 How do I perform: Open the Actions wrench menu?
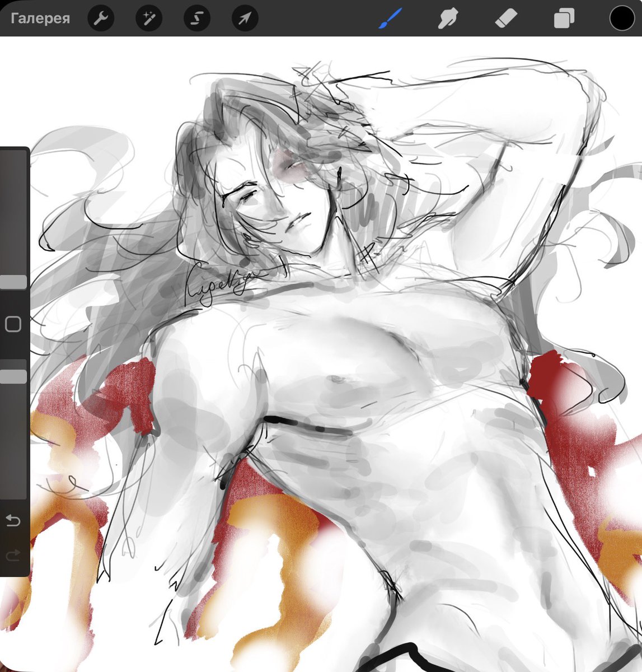tap(101, 19)
